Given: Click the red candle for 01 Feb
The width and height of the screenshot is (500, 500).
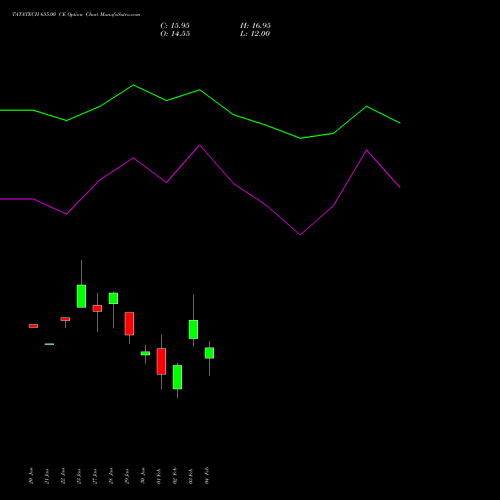Looking at the screenshot, I should click(161, 361).
